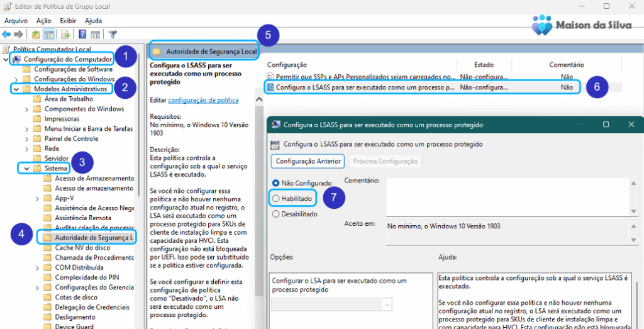Image resolution: width=644 pixels, height=329 pixels.
Task: Open the Ajuda menu
Action: (93, 21)
